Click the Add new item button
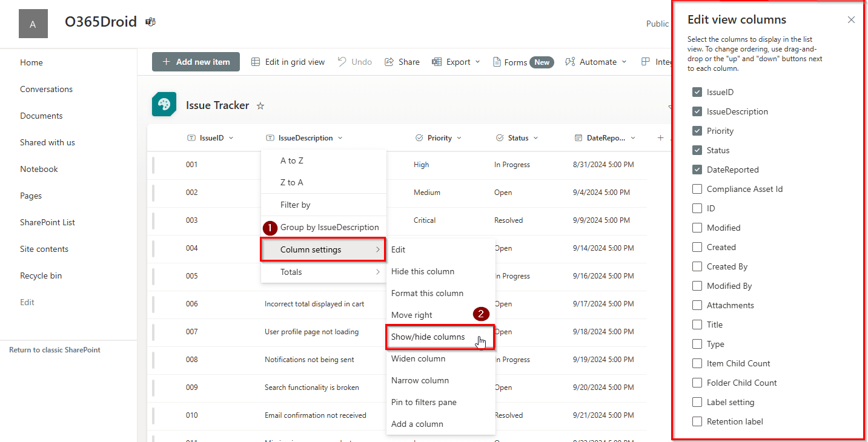Image resolution: width=868 pixels, height=442 pixels. 196,61
